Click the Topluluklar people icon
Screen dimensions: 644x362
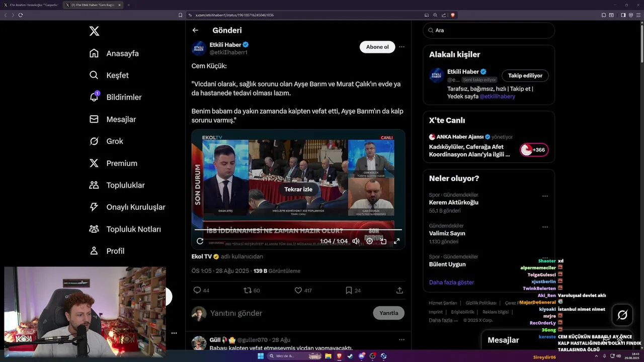pyautogui.click(x=94, y=185)
